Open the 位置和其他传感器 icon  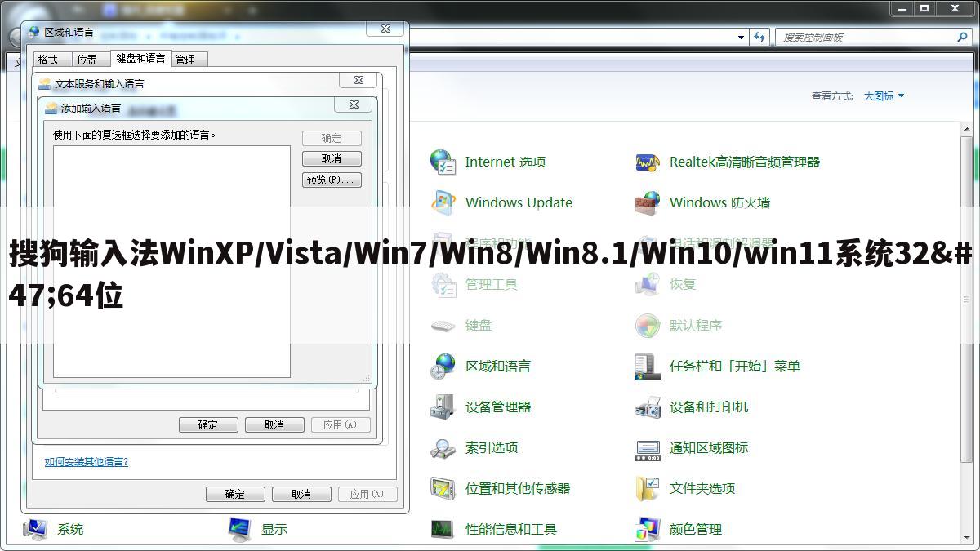443,488
